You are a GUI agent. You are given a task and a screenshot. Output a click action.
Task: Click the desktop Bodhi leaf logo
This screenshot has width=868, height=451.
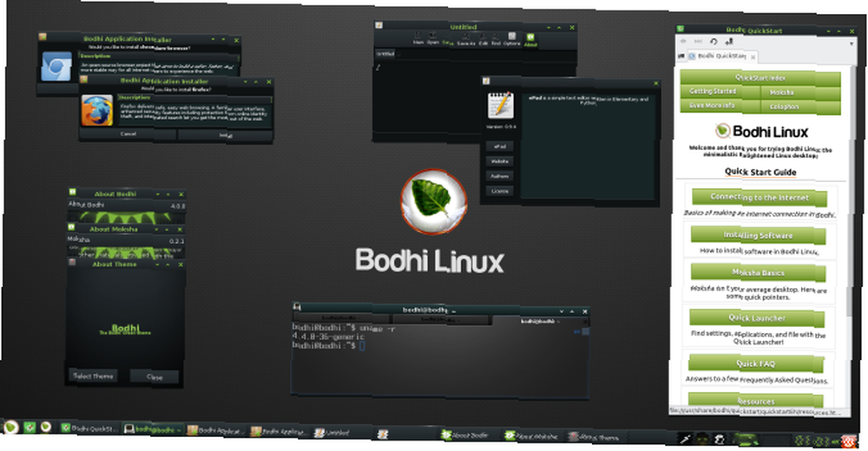[x=433, y=202]
